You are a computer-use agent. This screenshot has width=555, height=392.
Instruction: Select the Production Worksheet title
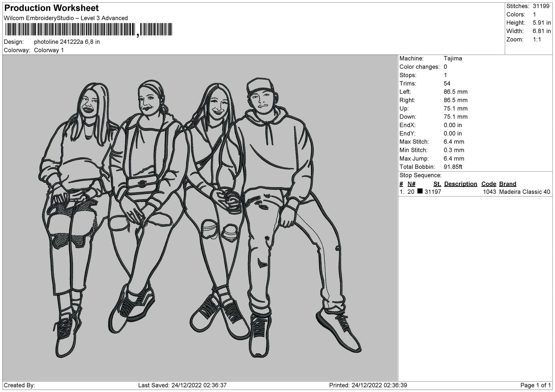pyautogui.click(x=51, y=8)
